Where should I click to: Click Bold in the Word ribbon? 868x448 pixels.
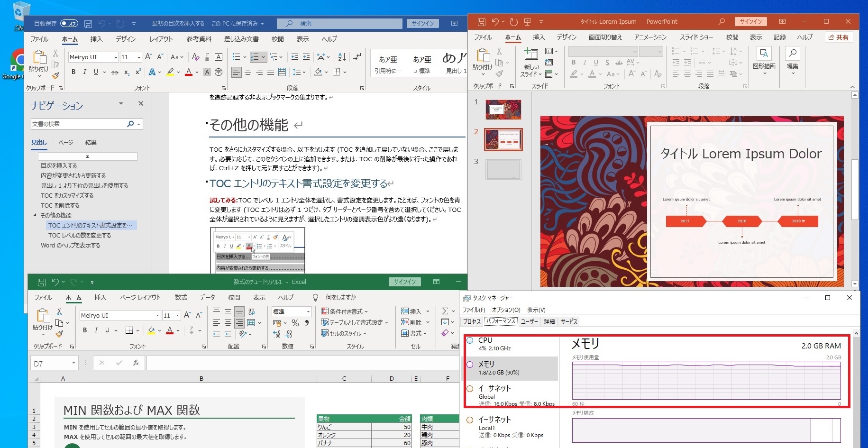73,72
